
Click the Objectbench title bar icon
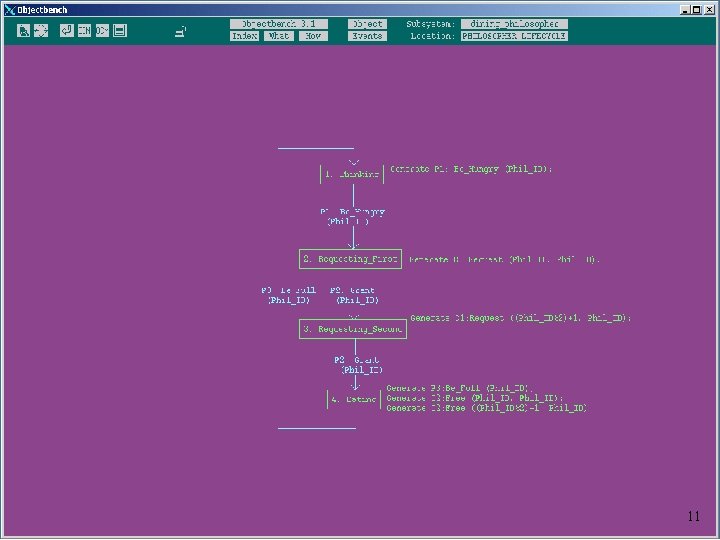coord(10,10)
